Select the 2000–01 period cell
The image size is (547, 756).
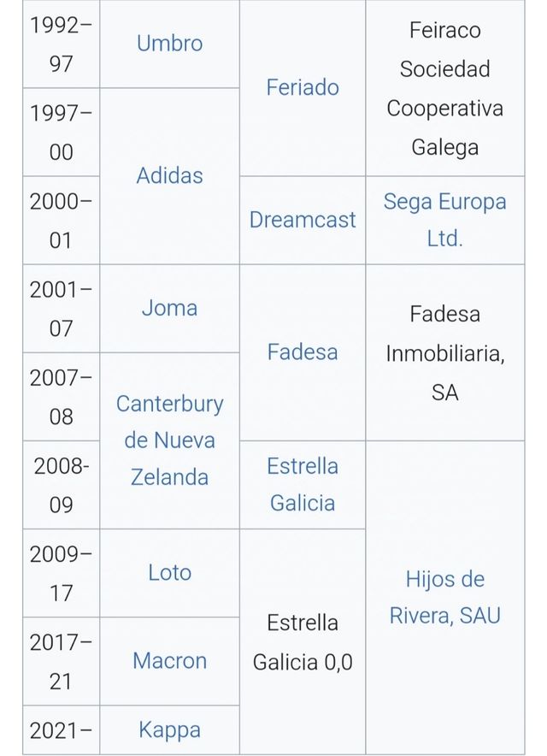pos(61,220)
